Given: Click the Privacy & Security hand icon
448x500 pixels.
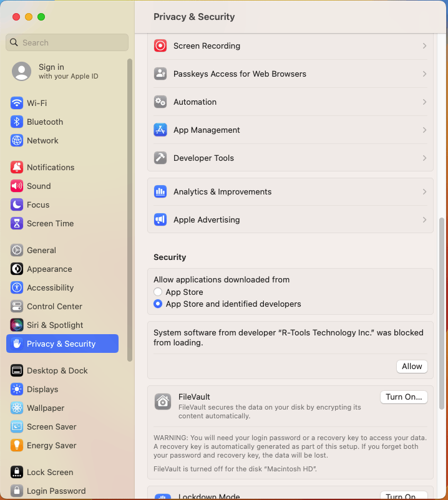Looking at the screenshot, I should click(x=17, y=344).
